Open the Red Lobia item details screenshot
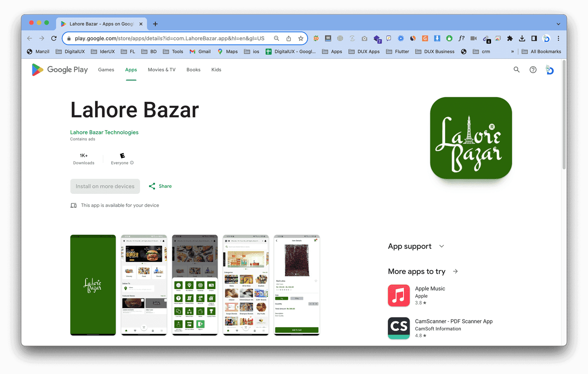 click(x=297, y=285)
